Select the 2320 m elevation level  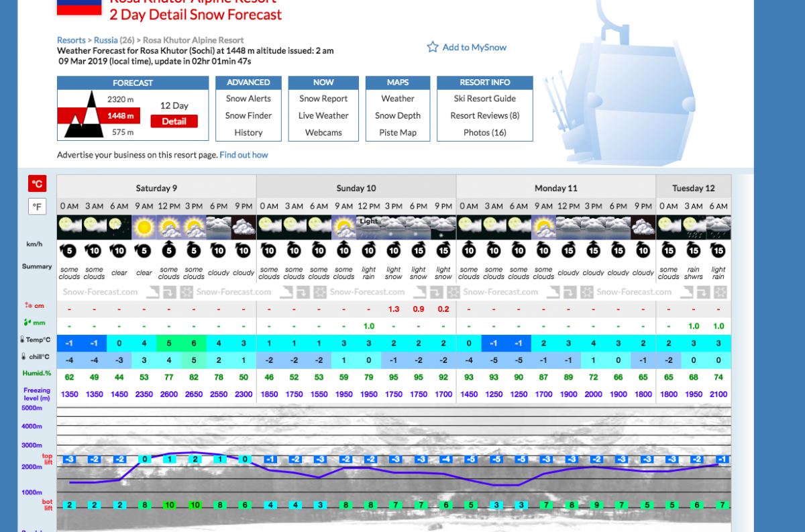[x=121, y=99]
